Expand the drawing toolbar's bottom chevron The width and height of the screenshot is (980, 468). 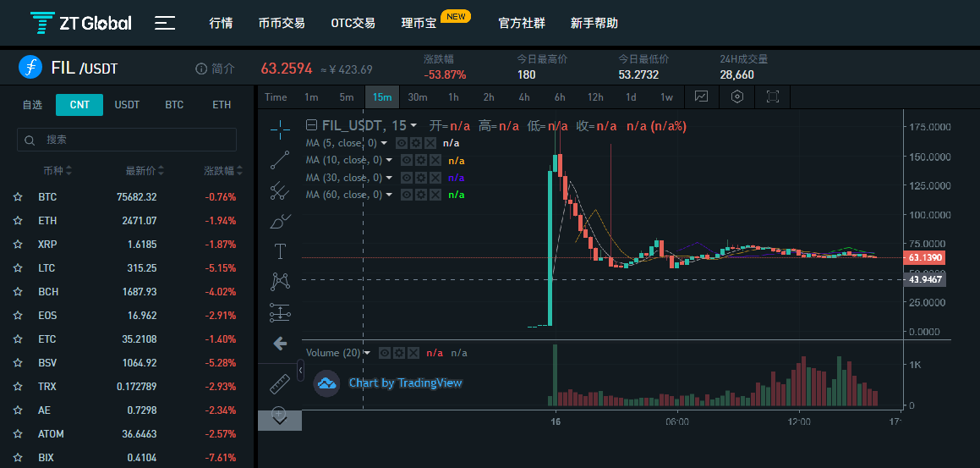280,421
